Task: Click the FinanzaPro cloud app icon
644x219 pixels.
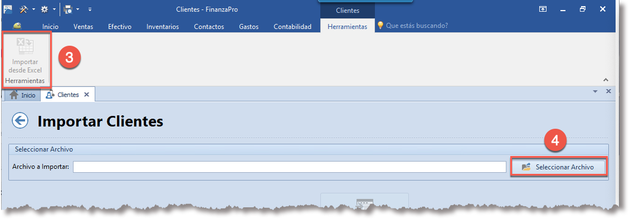Action: pos(7,9)
